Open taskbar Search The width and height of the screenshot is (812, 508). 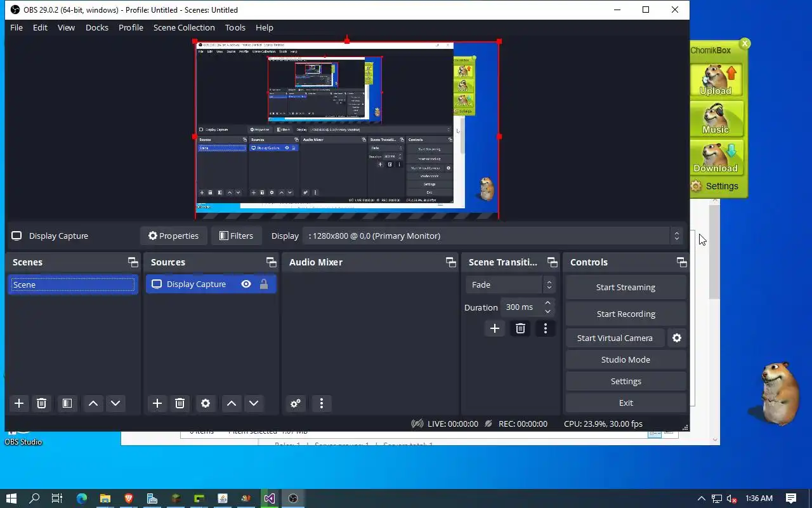[x=34, y=498]
